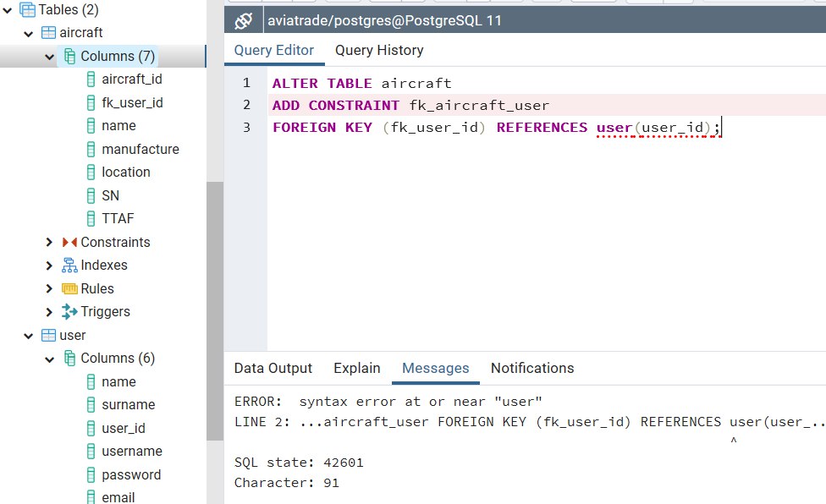Viewport: 826px width, 504px height.
Task: Click the aircraft_id column icon
Action: point(91,79)
